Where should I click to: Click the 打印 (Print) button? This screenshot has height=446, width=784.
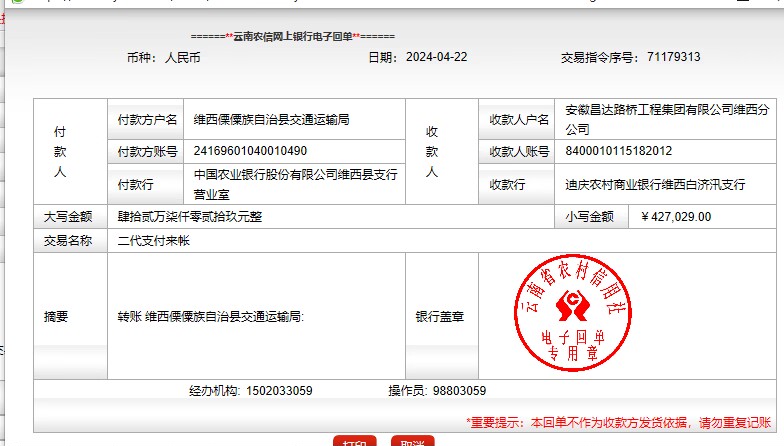pos(354,441)
